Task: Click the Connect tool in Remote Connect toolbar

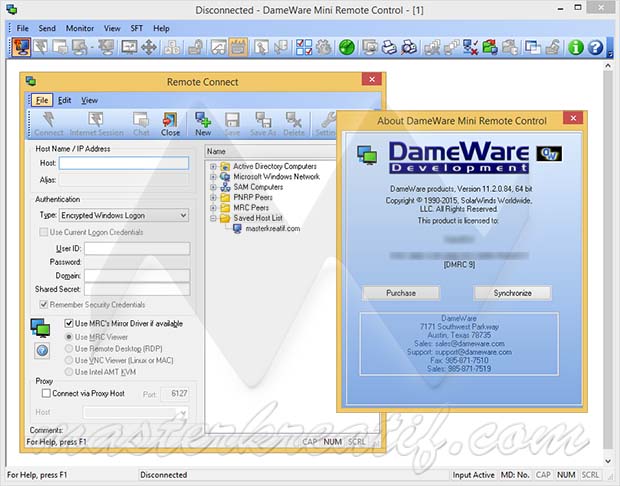Action: tap(49, 124)
